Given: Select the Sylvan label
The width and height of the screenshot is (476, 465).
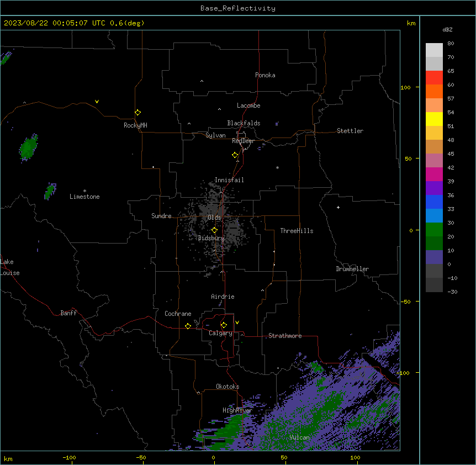Looking at the screenshot, I should click(215, 135).
